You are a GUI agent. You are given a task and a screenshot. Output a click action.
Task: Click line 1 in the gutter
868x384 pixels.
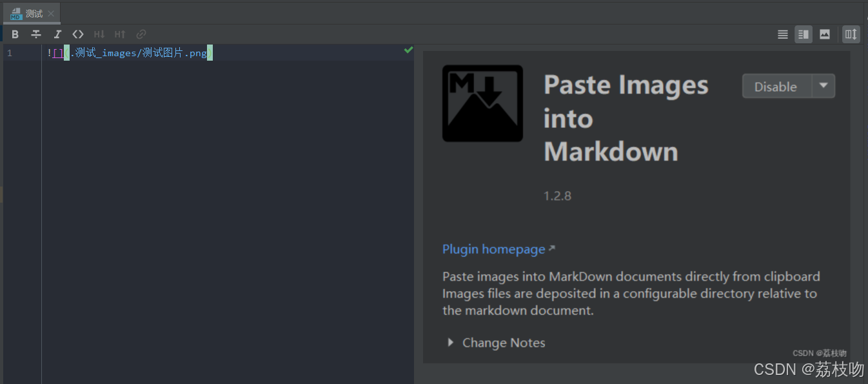[x=10, y=53]
